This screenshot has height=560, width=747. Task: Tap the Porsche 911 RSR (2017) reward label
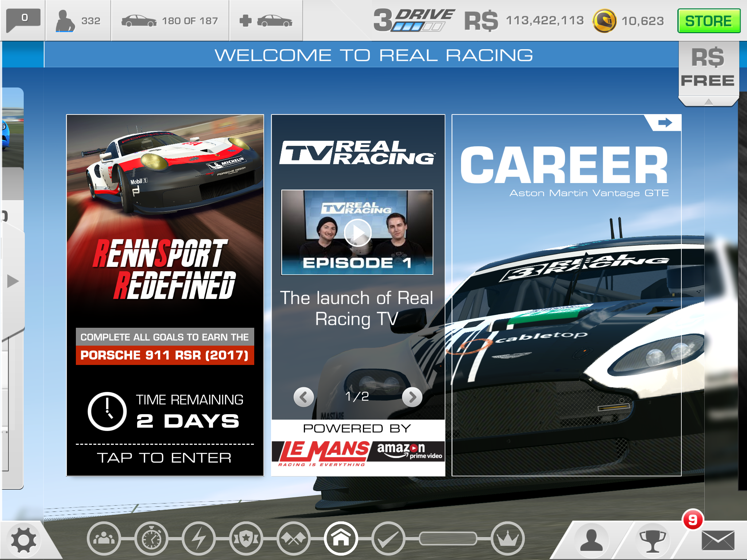click(165, 355)
